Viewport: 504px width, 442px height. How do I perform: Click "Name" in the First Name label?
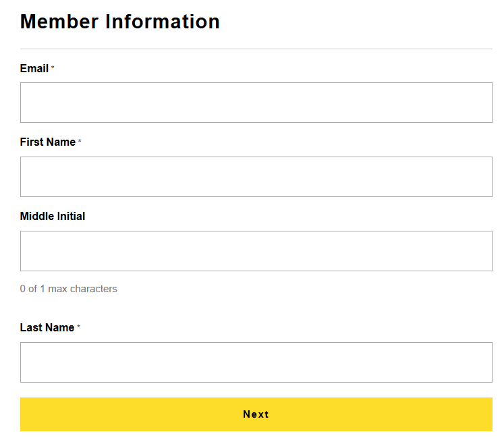tap(61, 142)
